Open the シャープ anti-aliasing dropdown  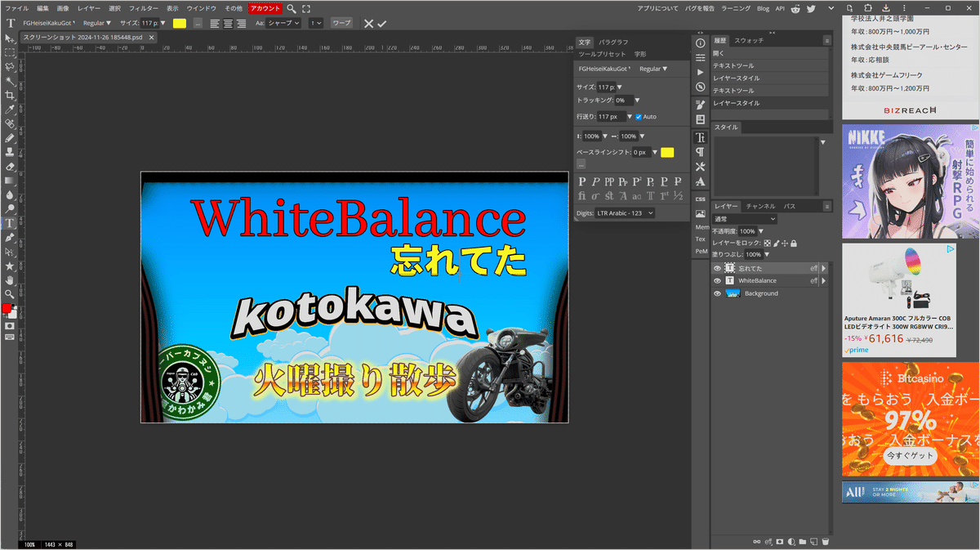click(x=284, y=24)
